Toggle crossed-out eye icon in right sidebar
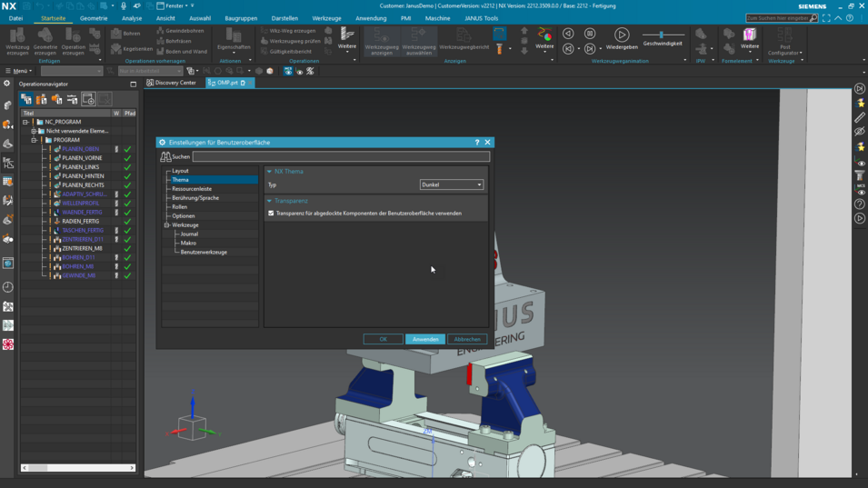The image size is (868, 488). point(860,132)
